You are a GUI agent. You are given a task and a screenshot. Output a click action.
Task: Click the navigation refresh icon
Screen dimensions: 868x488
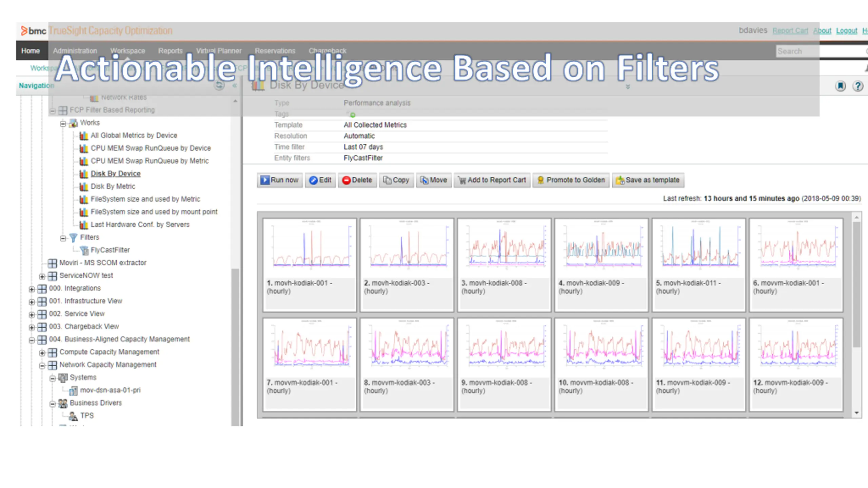tap(219, 85)
